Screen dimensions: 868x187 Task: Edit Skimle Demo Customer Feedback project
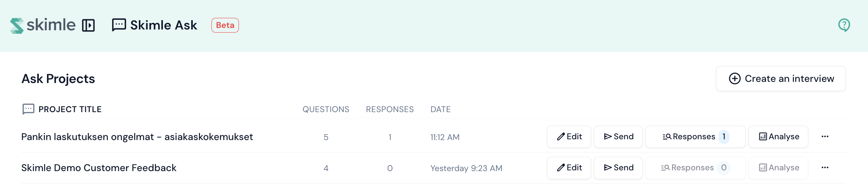click(x=569, y=168)
